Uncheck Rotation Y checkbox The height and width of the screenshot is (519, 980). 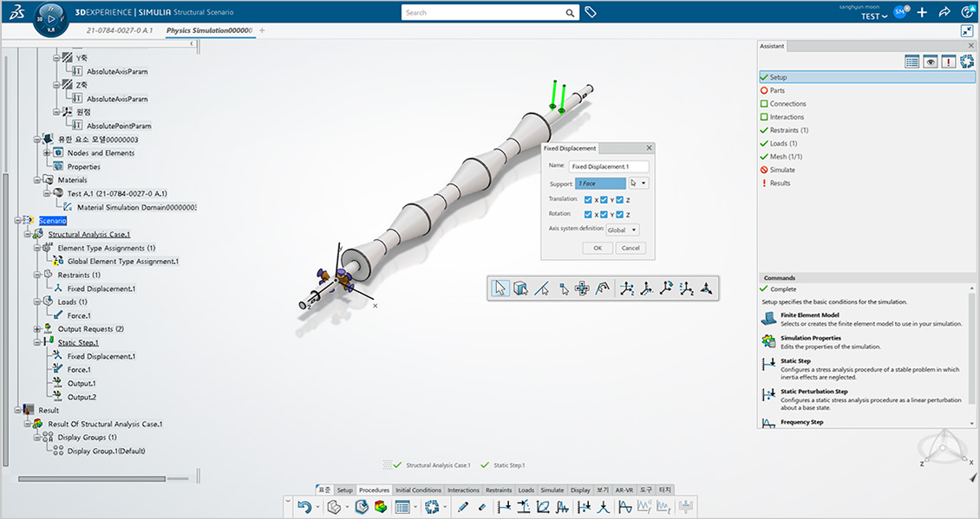(604, 214)
